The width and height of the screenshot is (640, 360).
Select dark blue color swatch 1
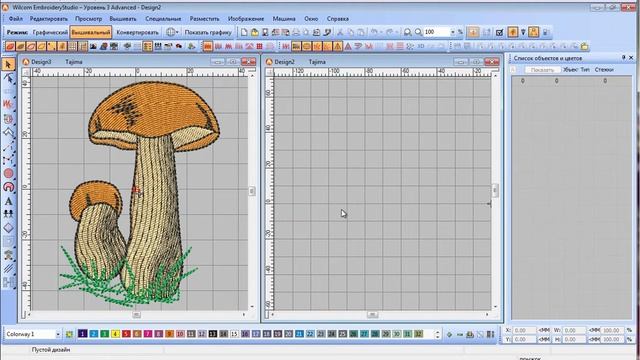[82, 334]
